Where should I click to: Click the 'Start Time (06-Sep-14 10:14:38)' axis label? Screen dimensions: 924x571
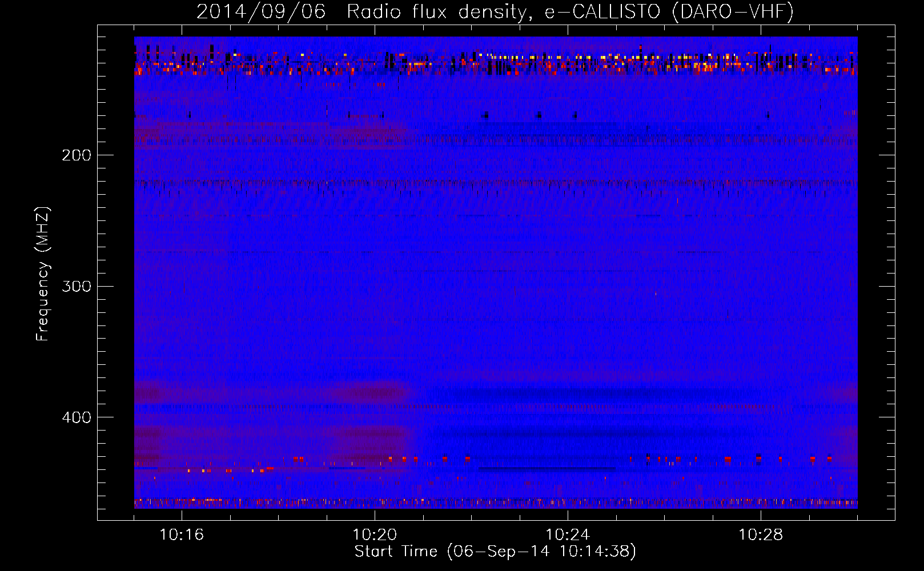pyautogui.click(x=495, y=552)
